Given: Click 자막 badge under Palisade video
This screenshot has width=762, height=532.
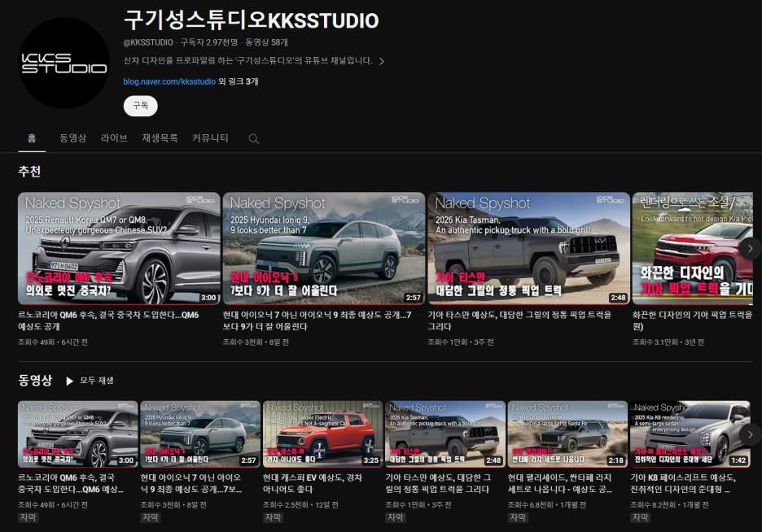Looking at the screenshot, I should [518, 517].
